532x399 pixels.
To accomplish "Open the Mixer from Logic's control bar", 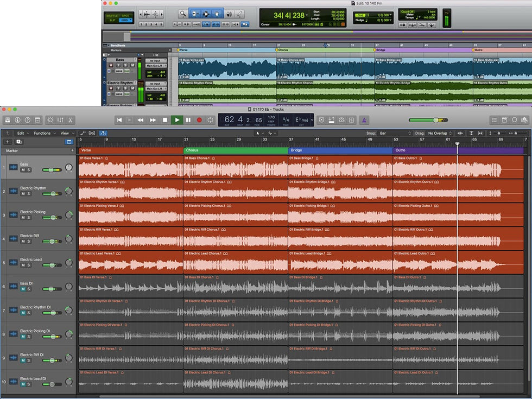I will tap(60, 120).
